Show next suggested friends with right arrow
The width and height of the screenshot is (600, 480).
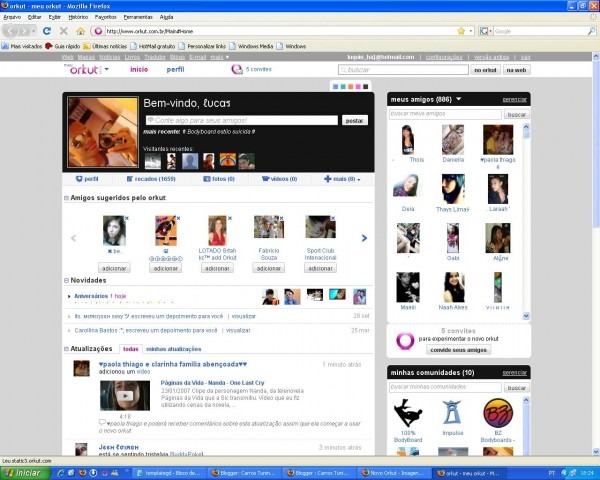(x=364, y=238)
